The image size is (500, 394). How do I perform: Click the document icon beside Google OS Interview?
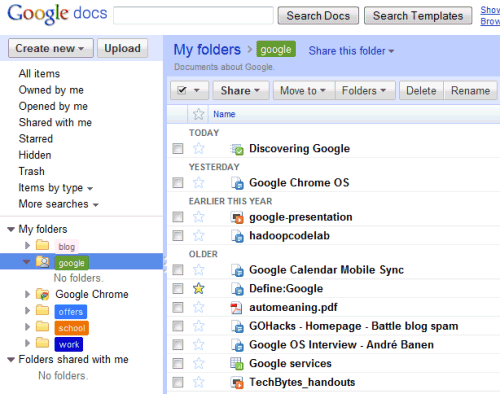237,345
